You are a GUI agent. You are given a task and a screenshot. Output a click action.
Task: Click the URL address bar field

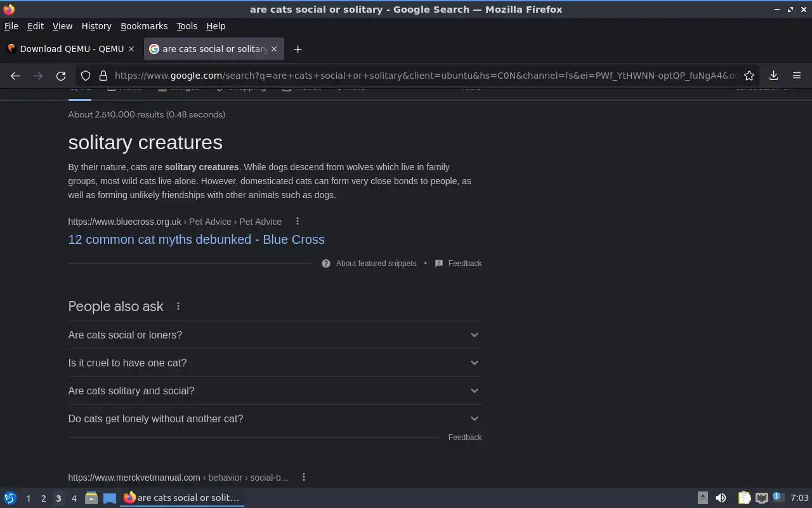pos(425,76)
